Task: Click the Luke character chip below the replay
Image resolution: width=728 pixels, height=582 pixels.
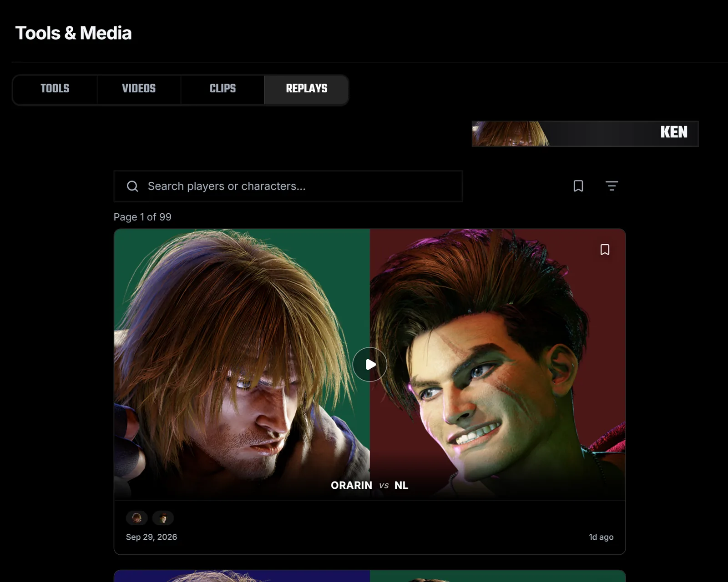Action: [163, 518]
